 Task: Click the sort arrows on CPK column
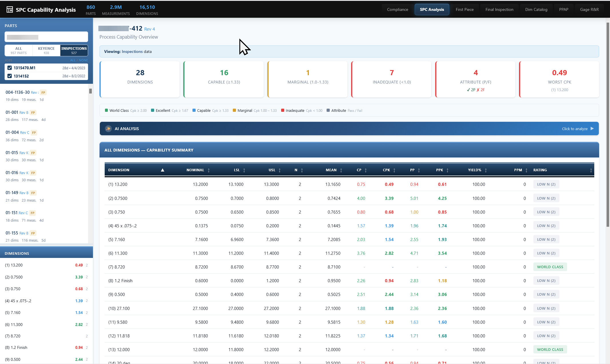pyautogui.click(x=394, y=170)
